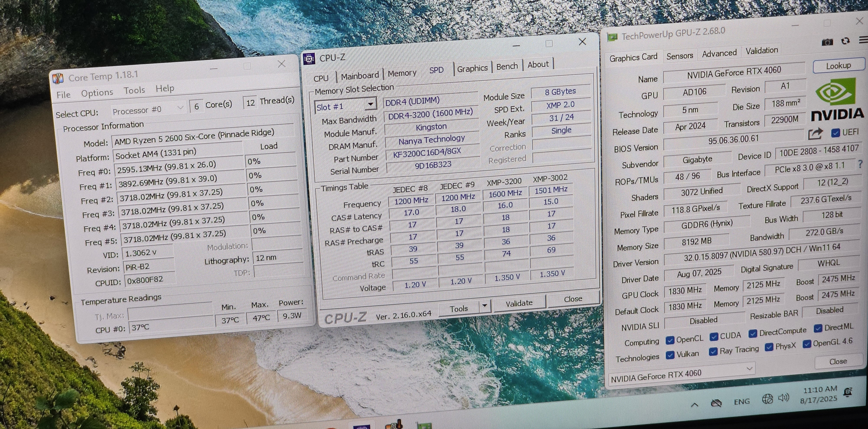Viewport: 868px width, 429px height.
Task: Toggle the Vulkan checkbox
Action: coord(670,355)
